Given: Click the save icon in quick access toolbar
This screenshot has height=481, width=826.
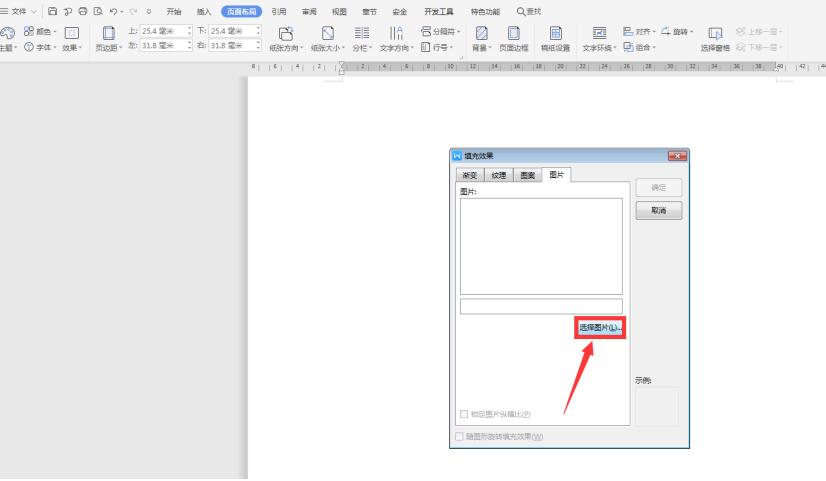Looking at the screenshot, I should click(x=52, y=11).
